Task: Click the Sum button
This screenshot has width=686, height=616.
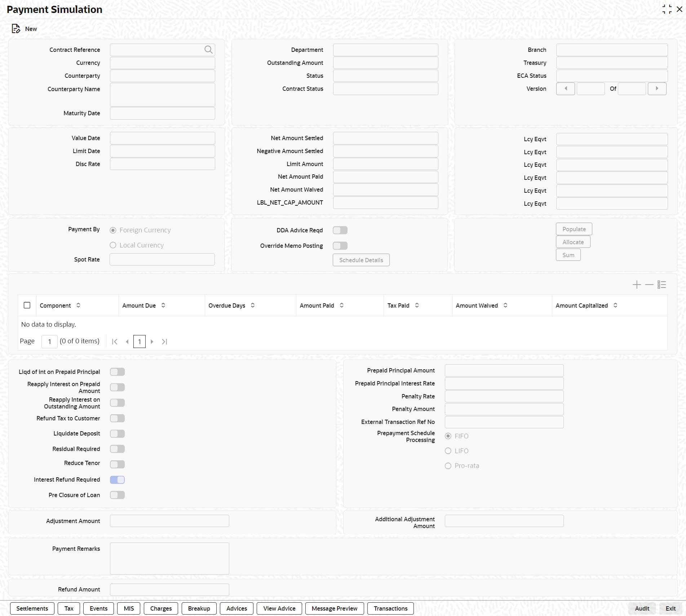Action: click(568, 255)
